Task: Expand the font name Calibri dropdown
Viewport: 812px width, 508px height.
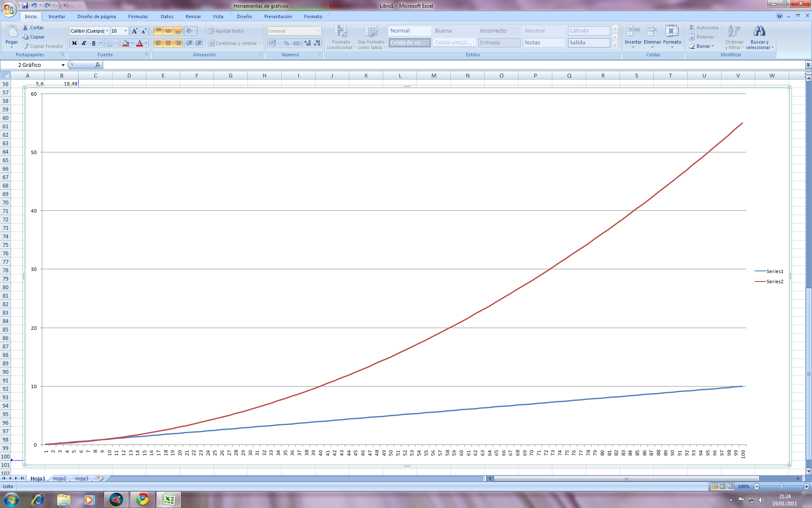Action: point(107,31)
